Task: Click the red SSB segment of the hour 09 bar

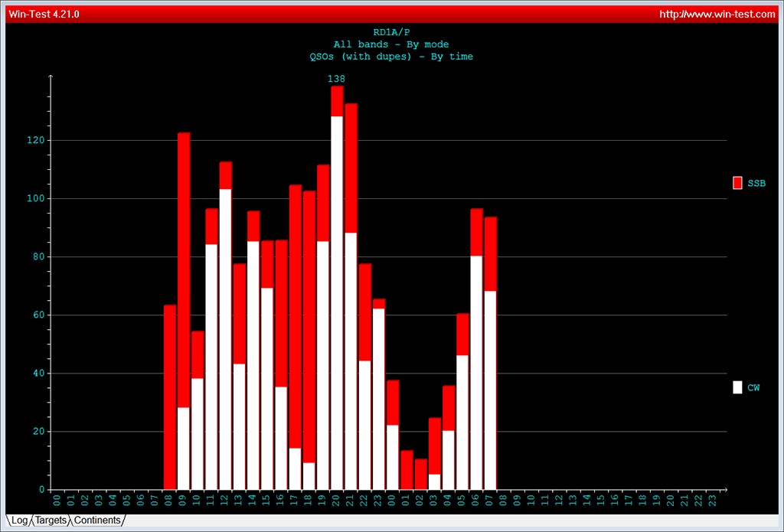Action: [184, 268]
